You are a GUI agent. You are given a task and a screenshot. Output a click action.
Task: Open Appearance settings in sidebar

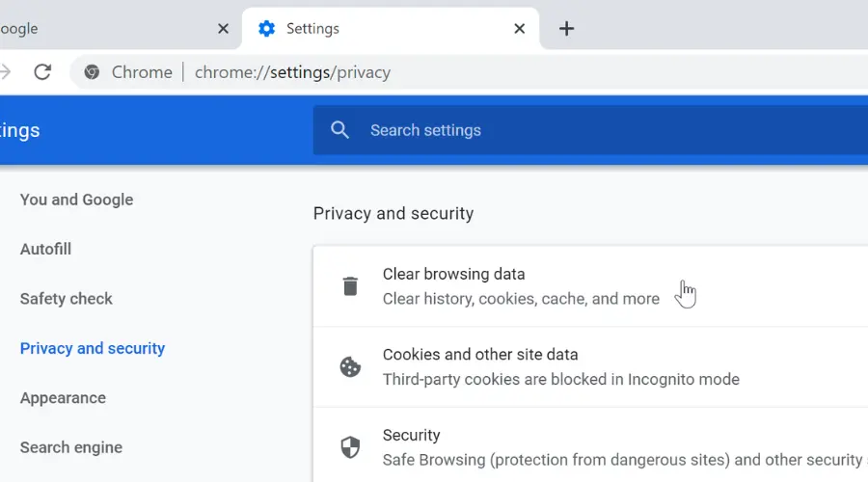coord(63,398)
